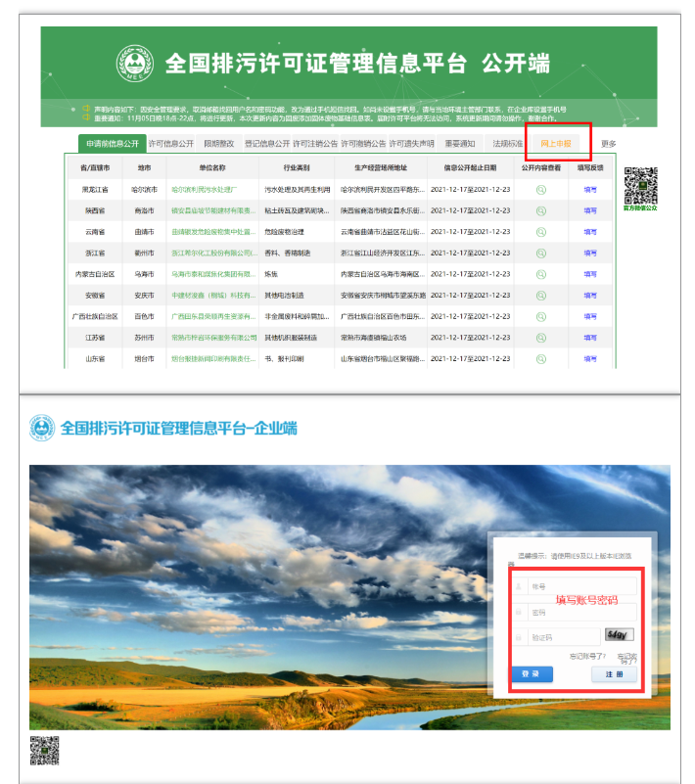Screen dimensions: 695x784
Task: Click the captcha image to refresh
Action: pos(620,635)
